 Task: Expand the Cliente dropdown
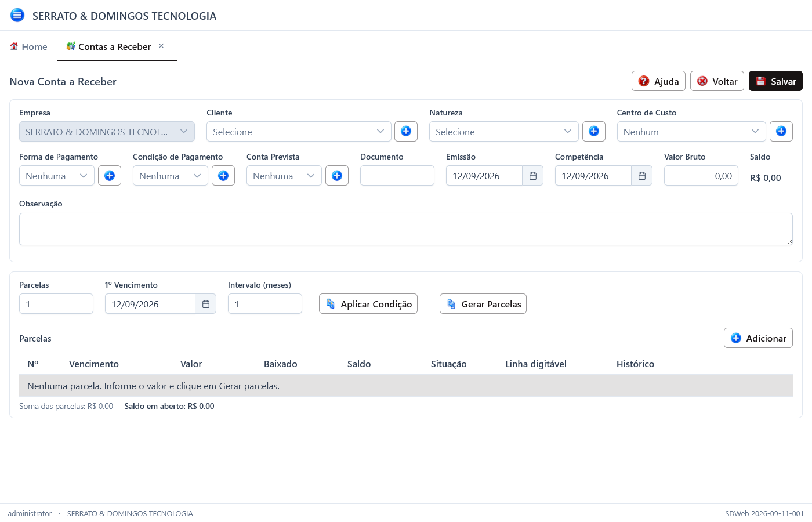[x=299, y=132]
